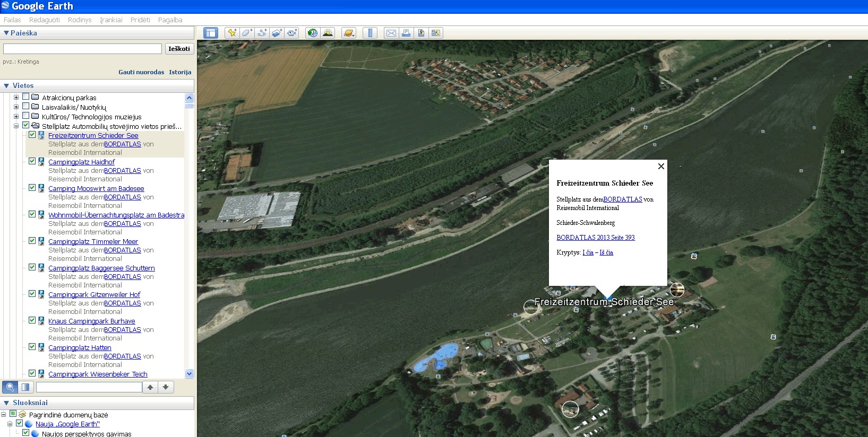This screenshot has width=868, height=437.
Task: Check the Atrakcionų parkas folder checkbox
Action: click(x=25, y=97)
